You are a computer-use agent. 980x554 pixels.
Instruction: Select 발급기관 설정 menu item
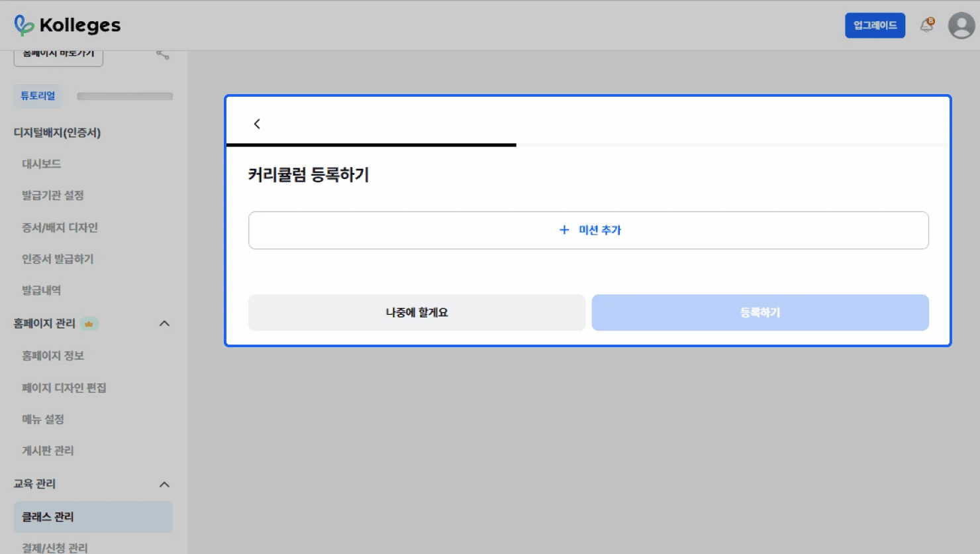(53, 195)
